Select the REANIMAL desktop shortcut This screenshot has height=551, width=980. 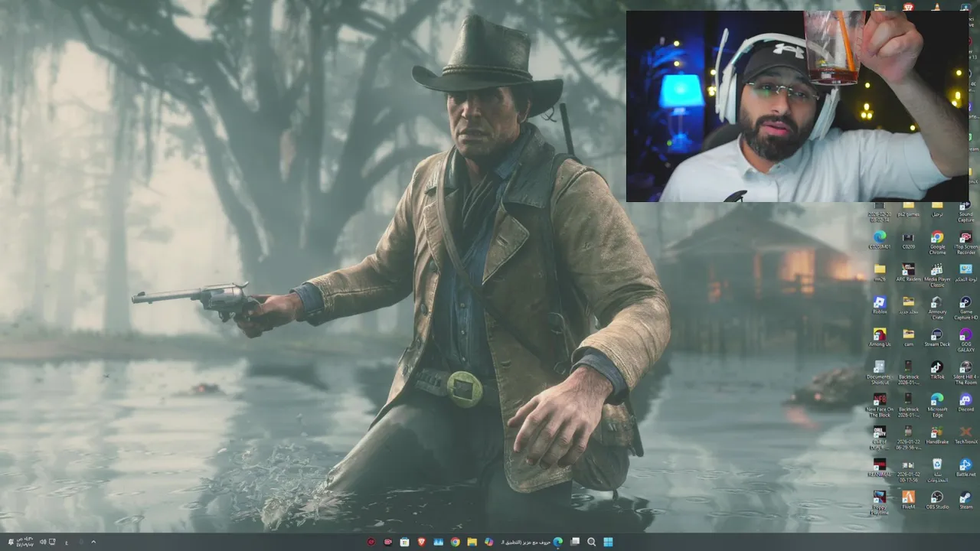coord(880,468)
